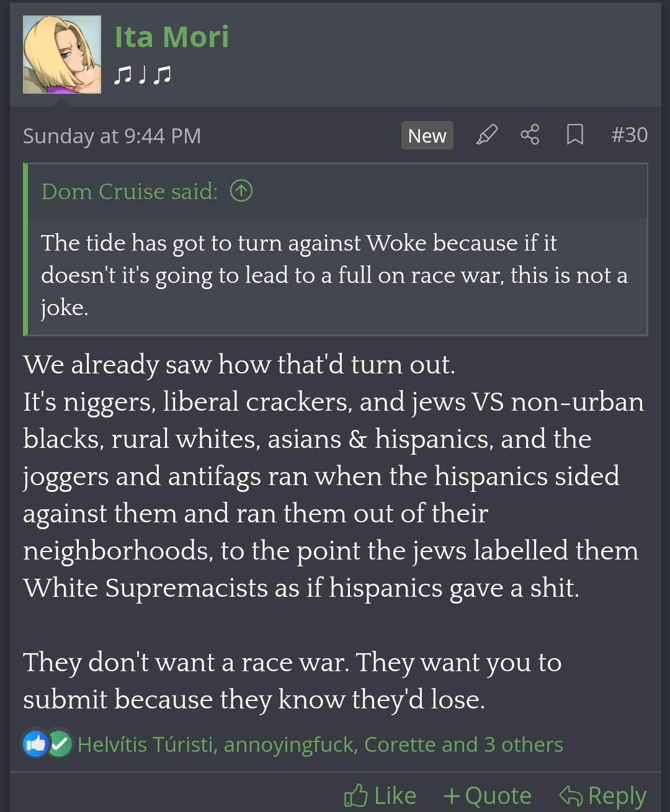The image size is (670, 812).
Task: Open Helvítis Túristi in the reactions list
Action: [145, 744]
